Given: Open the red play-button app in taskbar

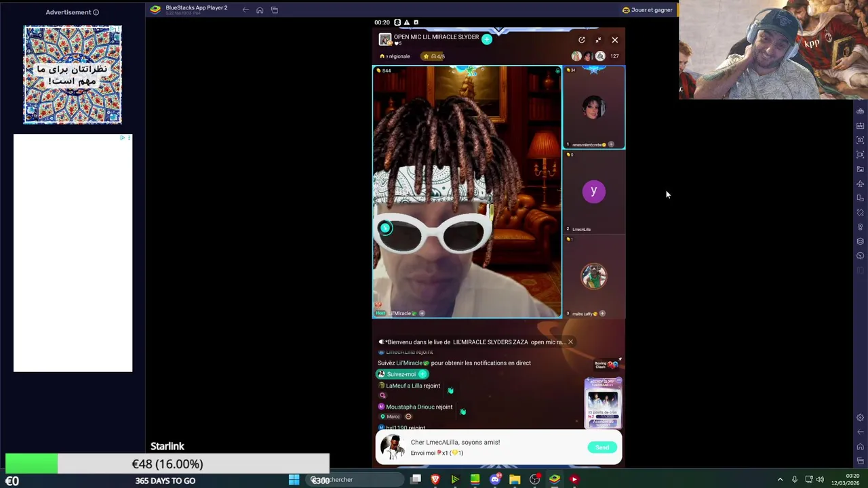Looking at the screenshot, I should (574, 480).
